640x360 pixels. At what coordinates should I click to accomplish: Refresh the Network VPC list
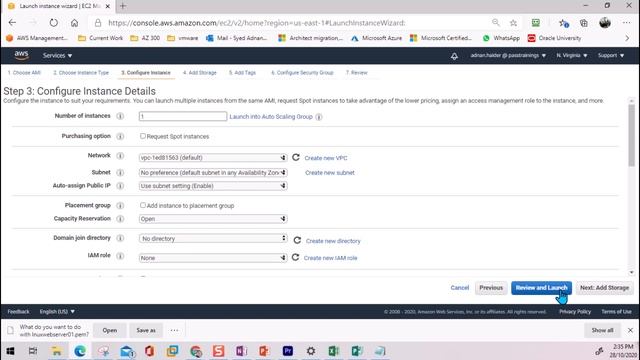pos(296,157)
